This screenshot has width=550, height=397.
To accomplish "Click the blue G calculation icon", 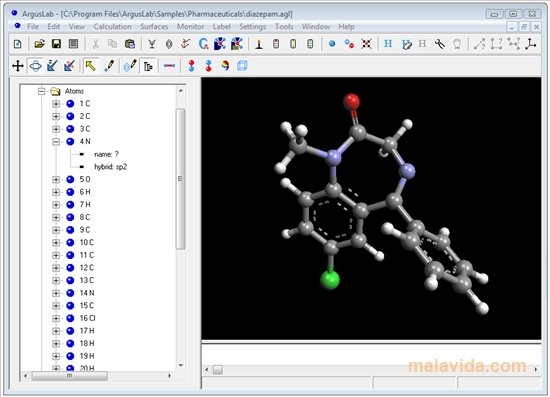I will (203, 44).
